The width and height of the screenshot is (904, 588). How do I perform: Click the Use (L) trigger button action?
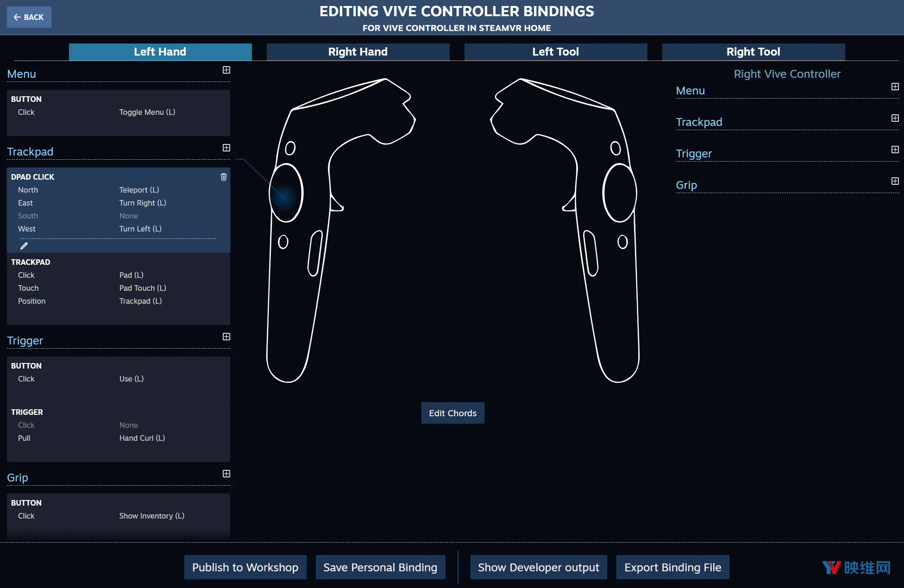(x=132, y=379)
